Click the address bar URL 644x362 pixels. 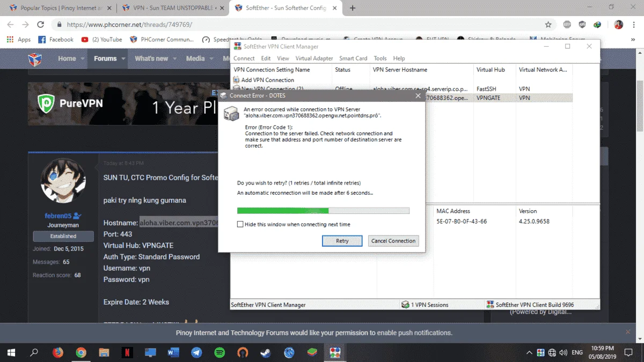[x=129, y=25]
